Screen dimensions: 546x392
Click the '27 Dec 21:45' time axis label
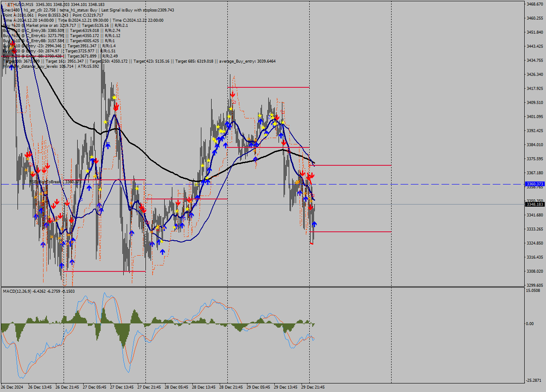(x=149, y=387)
